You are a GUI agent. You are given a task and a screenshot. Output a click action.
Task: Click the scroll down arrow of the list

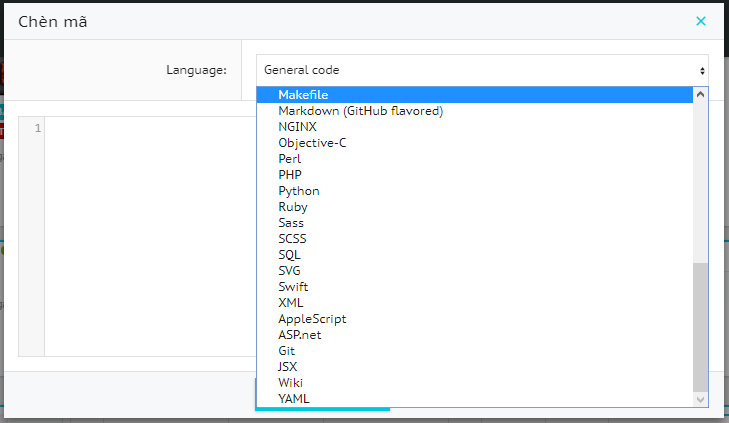(700, 399)
